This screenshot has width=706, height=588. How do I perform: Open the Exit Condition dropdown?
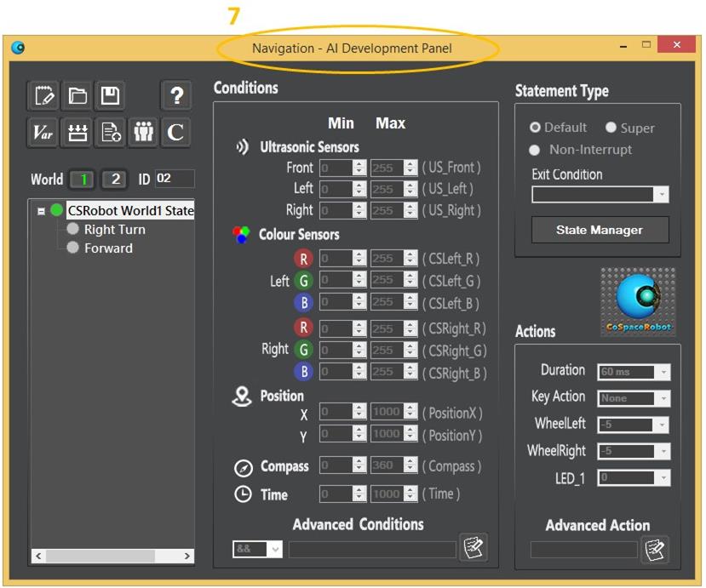pyautogui.click(x=661, y=195)
